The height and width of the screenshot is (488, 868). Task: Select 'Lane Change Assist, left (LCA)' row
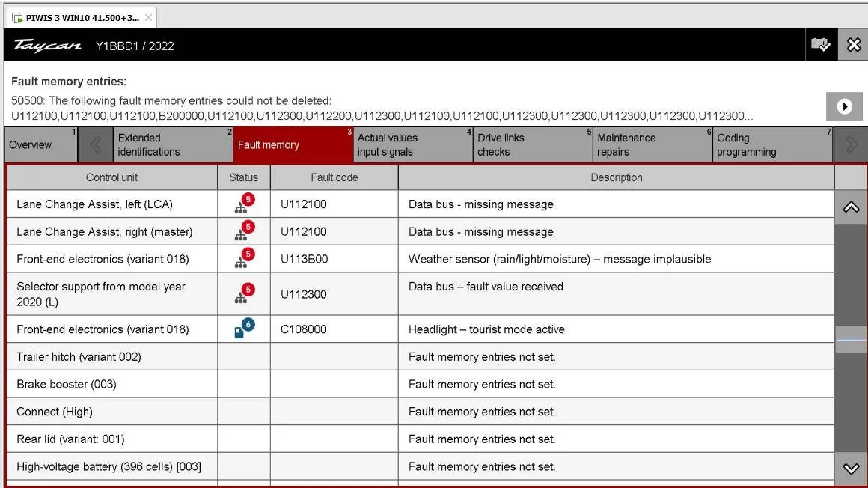[421, 204]
